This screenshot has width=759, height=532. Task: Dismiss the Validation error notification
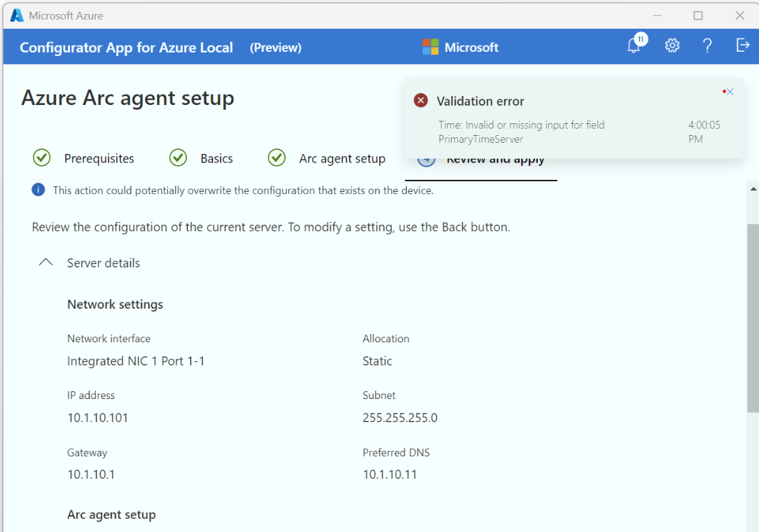(730, 92)
